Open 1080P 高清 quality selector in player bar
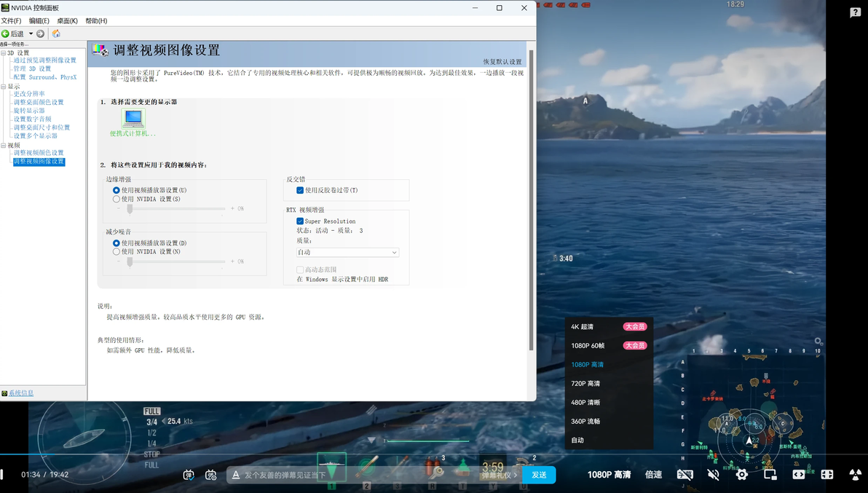 (609, 475)
